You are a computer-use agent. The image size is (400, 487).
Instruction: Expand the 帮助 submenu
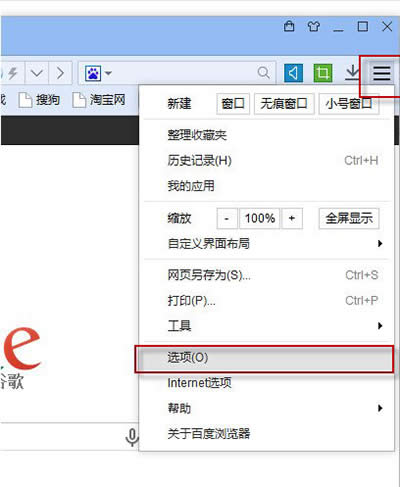pos(267,408)
